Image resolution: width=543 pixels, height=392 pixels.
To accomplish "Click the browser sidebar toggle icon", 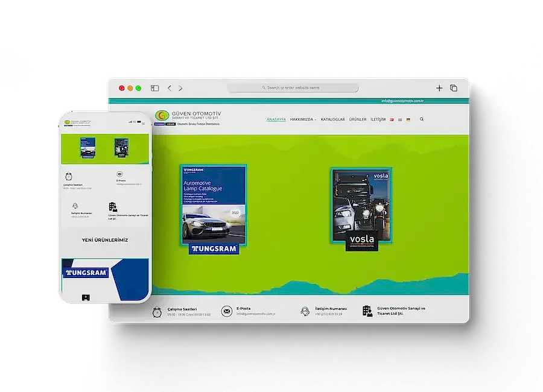I will [155, 88].
